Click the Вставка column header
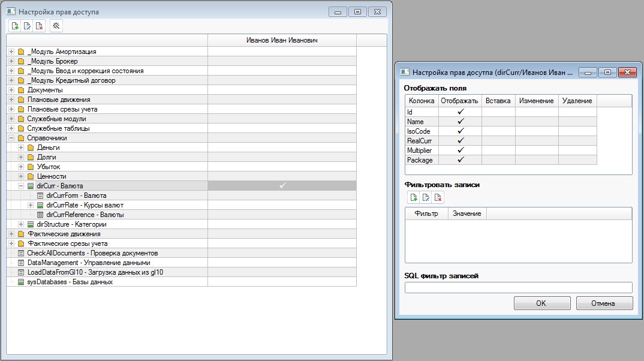This screenshot has height=361, width=644. [x=498, y=101]
